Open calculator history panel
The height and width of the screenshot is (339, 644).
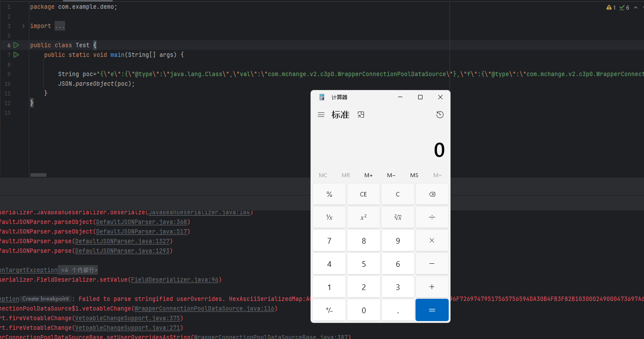(440, 115)
